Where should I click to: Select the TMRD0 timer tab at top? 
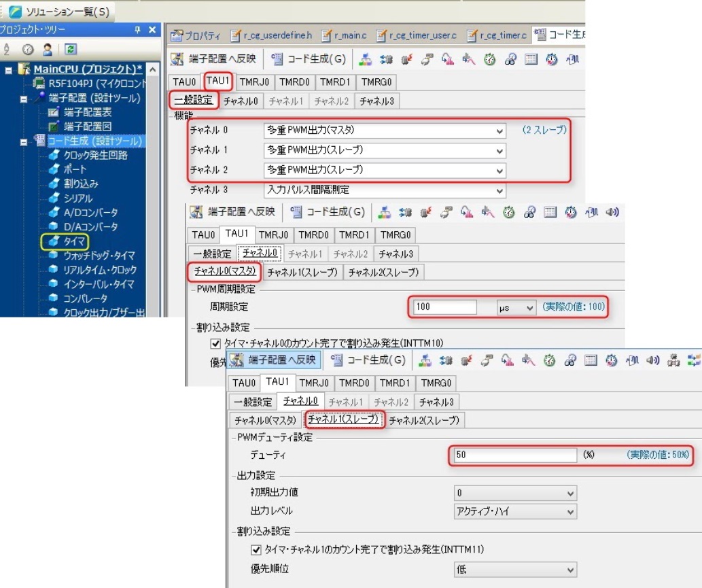[x=294, y=82]
